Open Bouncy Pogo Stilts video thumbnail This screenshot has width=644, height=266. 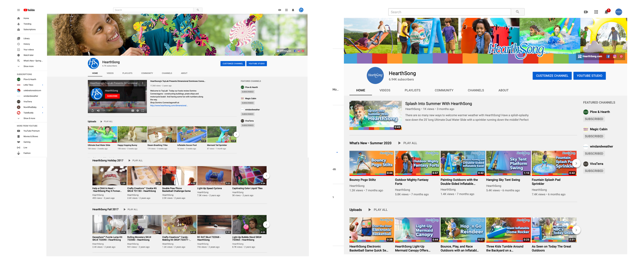coord(371,163)
